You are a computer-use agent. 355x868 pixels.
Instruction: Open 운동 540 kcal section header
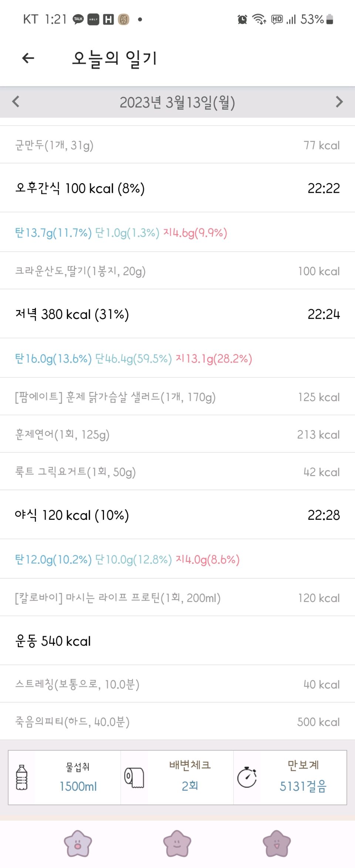click(x=177, y=641)
